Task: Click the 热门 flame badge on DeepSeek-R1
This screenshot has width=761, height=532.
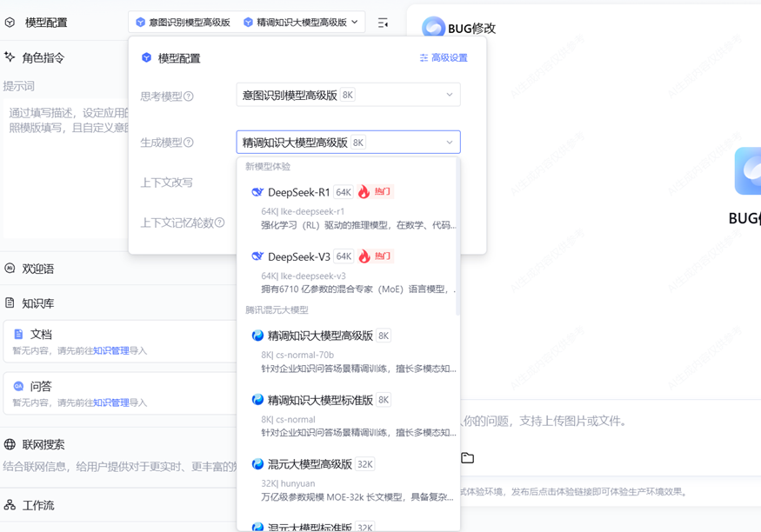Action: point(375,192)
